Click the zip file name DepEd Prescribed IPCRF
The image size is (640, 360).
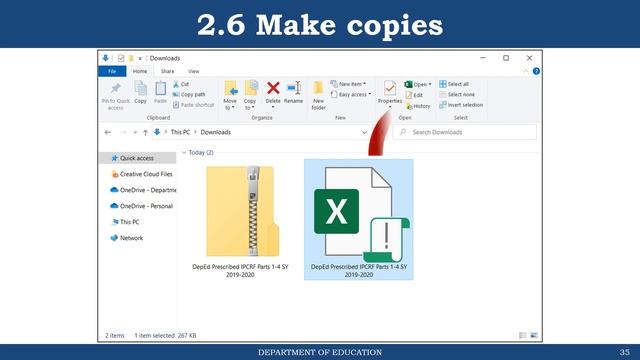pos(240,271)
